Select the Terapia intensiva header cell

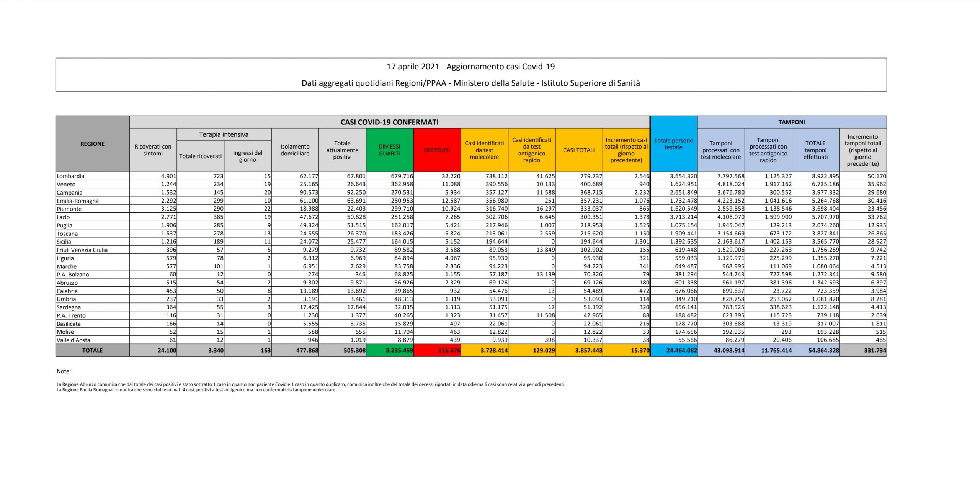224,134
